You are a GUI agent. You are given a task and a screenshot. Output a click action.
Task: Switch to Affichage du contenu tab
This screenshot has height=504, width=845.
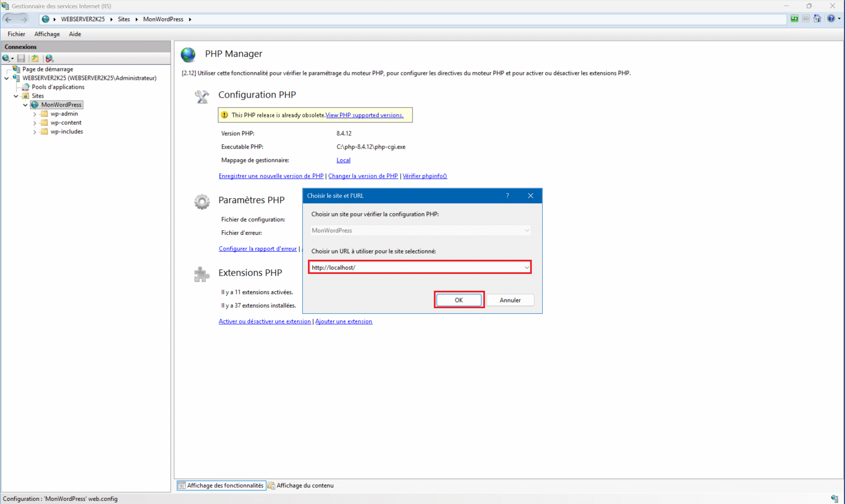coord(301,485)
